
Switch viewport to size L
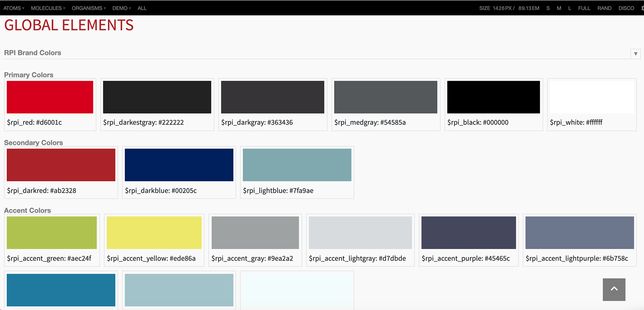tap(570, 8)
